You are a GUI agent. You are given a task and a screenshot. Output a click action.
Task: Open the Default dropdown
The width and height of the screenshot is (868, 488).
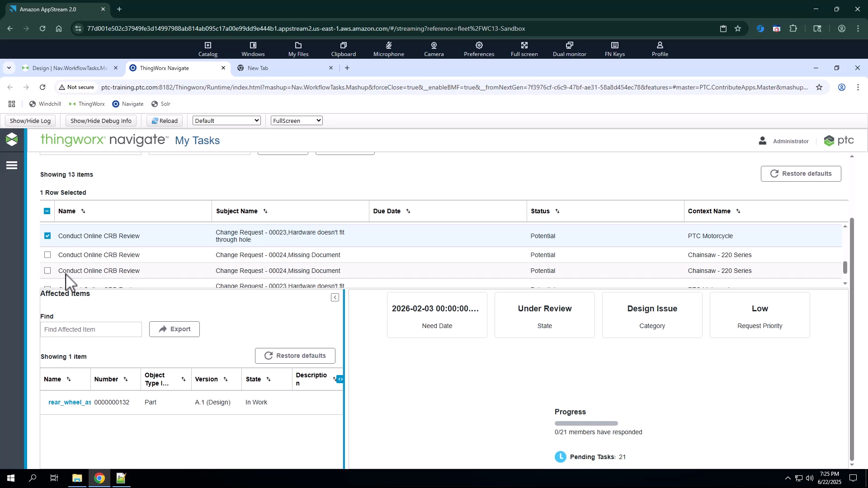(226, 121)
